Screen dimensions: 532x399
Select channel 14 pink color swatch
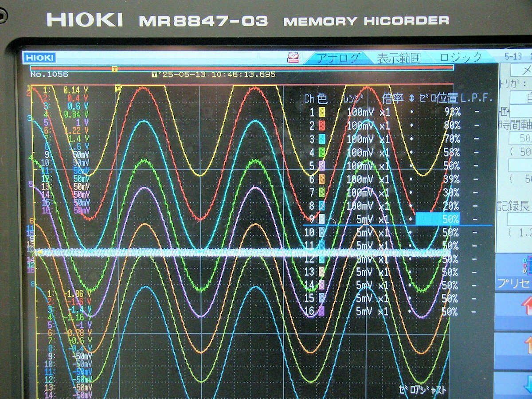click(322, 285)
